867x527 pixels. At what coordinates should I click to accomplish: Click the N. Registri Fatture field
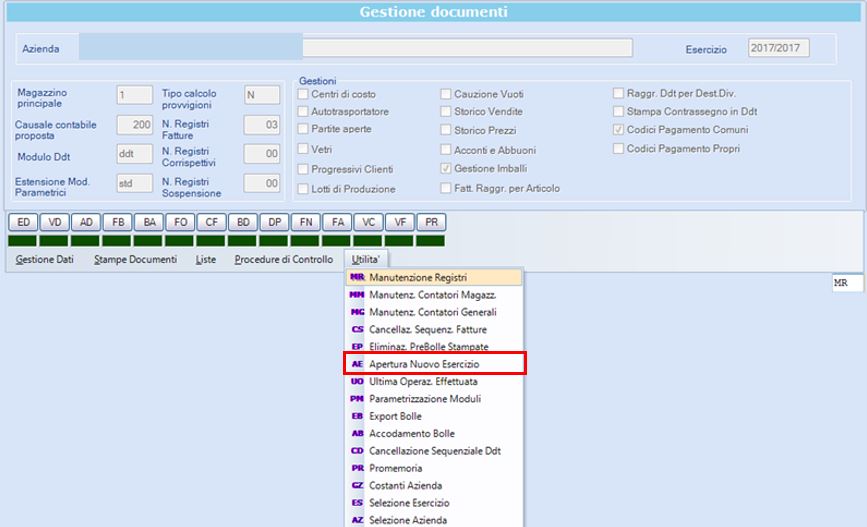point(262,125)
